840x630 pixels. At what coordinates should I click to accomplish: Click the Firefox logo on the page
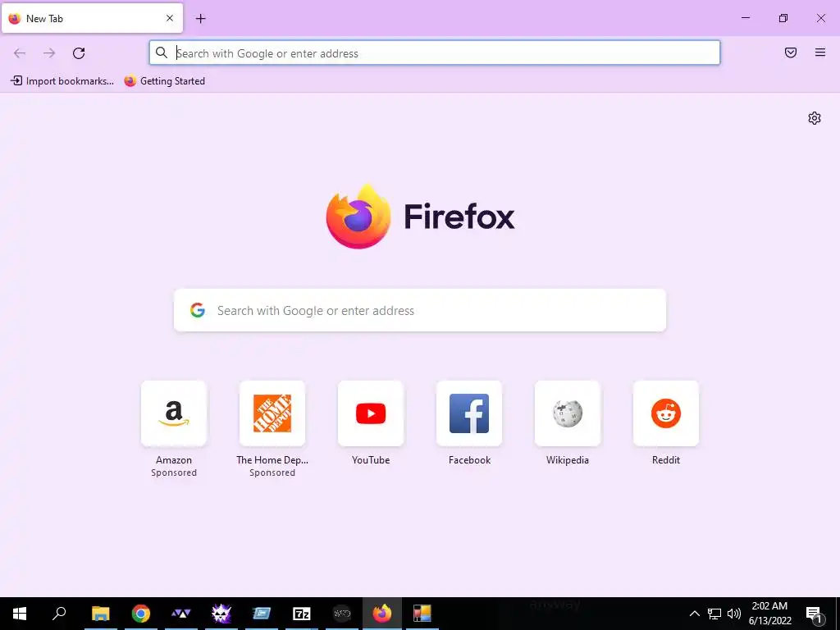click(x=358, y=217)
